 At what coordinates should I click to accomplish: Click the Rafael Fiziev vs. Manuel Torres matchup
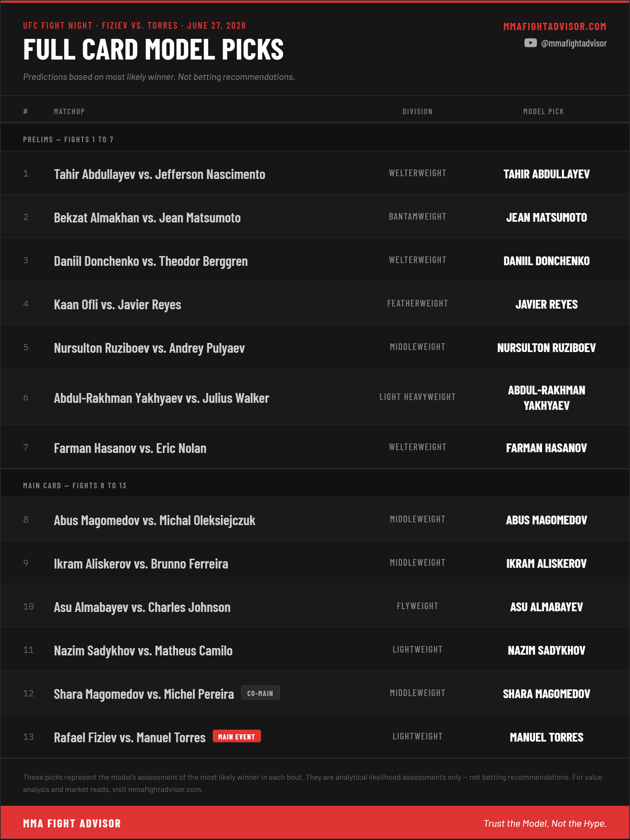pos(129,737)
